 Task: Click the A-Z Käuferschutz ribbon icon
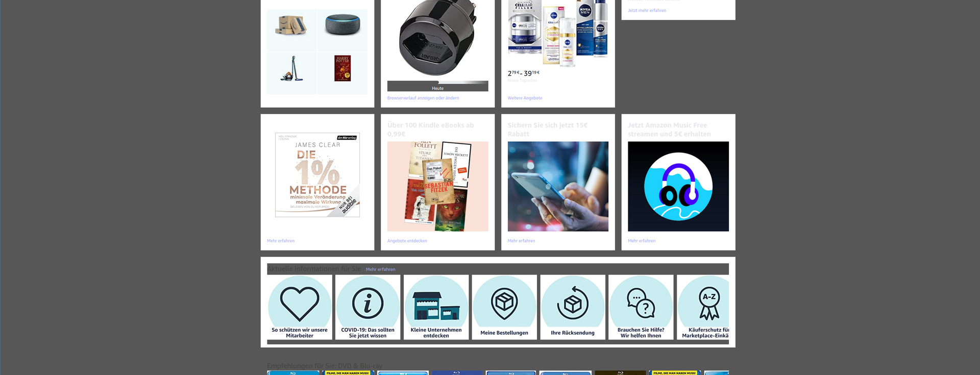pyautogui.click(x=709, y=304)
